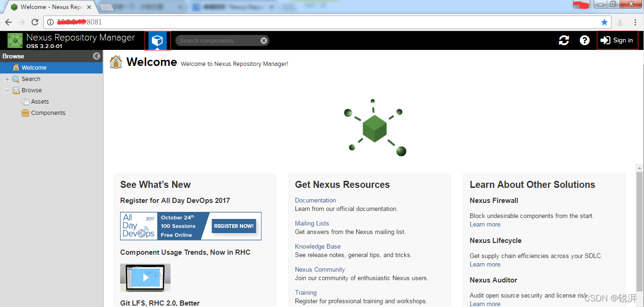The width and height of the screenshot is (644, 307).
Task: Click browser forward arrow
Action: pos(22,22)
